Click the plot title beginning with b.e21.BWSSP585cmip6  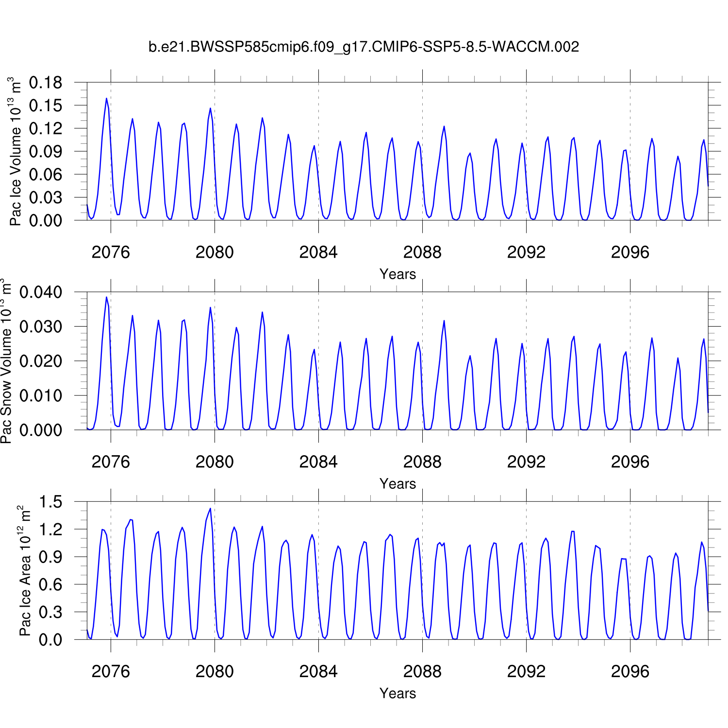tap(364, 47)
